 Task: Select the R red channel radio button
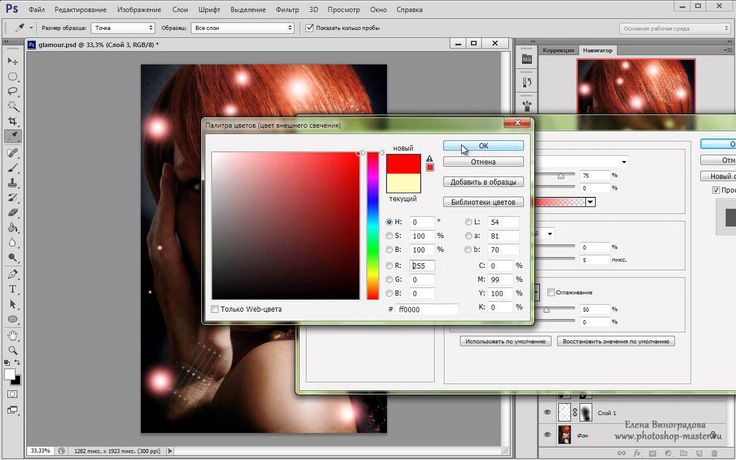pos(390,265)
